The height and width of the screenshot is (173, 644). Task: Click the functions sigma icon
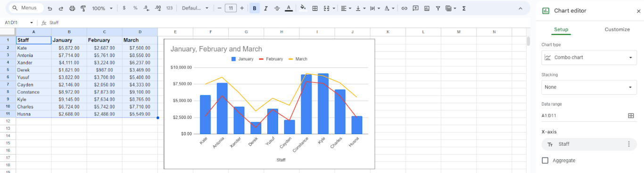pyautogui.click(x=464, y=8)
